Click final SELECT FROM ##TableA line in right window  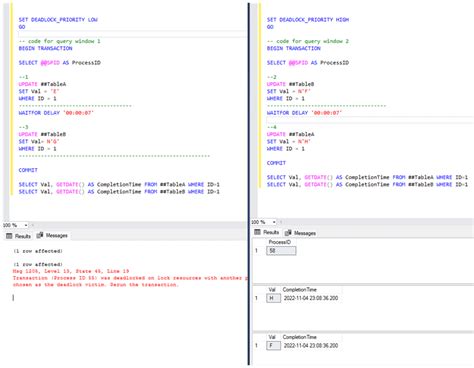point(367,177)
